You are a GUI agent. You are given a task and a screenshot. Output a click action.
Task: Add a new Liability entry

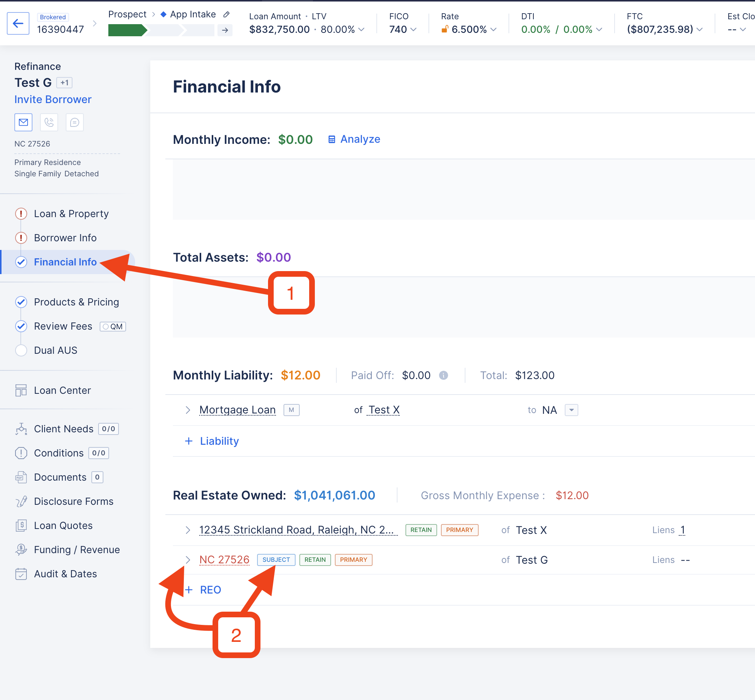click(x=211, y=441)
